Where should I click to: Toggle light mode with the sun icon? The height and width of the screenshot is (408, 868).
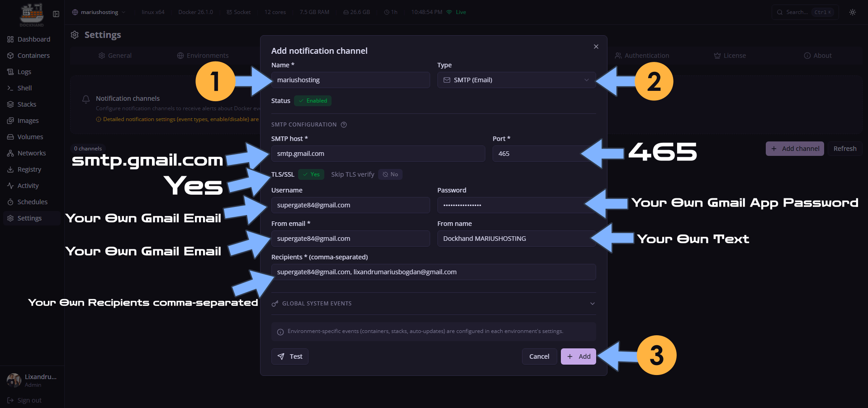point(852,12)
